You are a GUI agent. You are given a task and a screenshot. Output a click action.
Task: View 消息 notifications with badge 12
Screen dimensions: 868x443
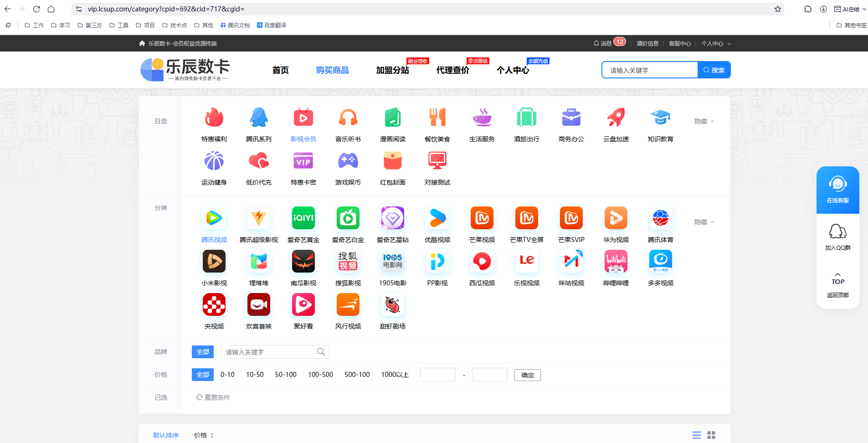[610, 43]
